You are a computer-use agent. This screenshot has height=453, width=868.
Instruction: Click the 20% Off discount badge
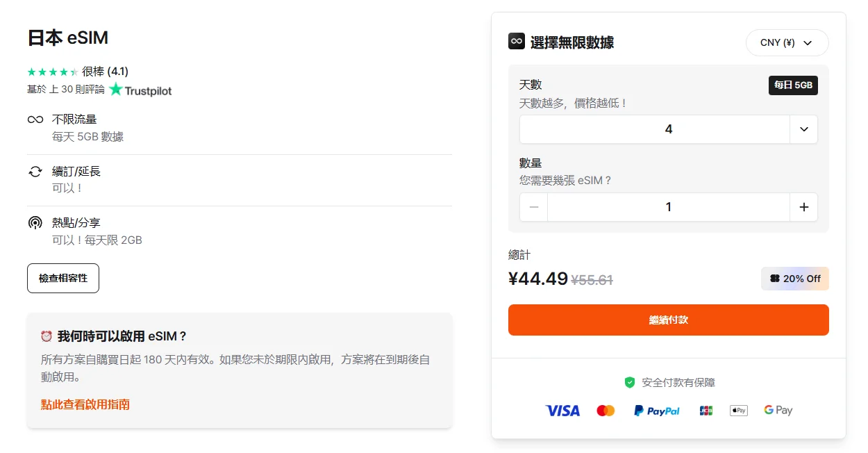[x=794, y=279]
